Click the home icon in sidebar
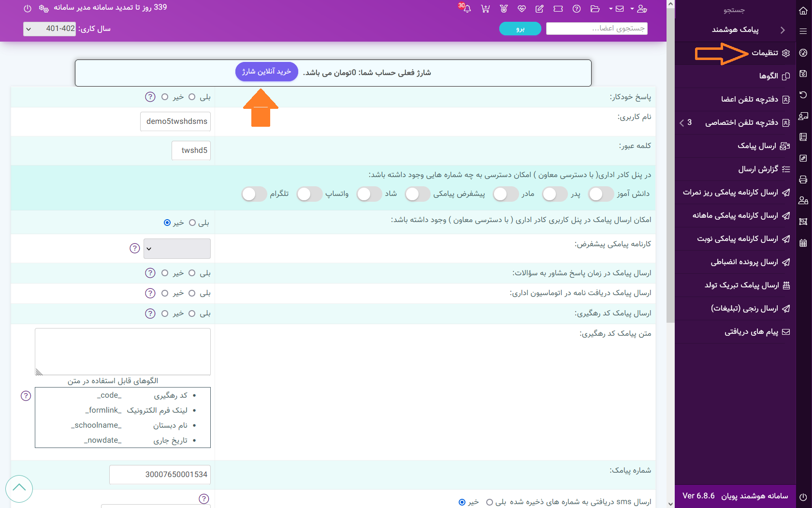The image size is (812, 508). click(803, 10)
